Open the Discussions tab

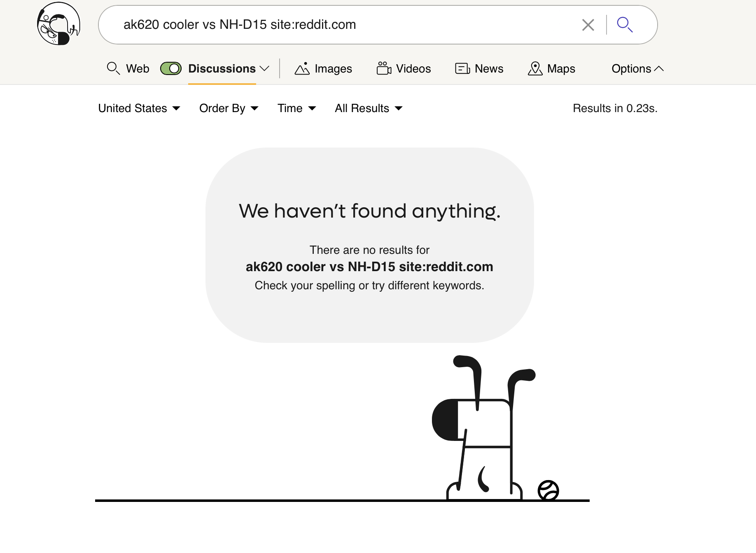click(x=222, y=68)
